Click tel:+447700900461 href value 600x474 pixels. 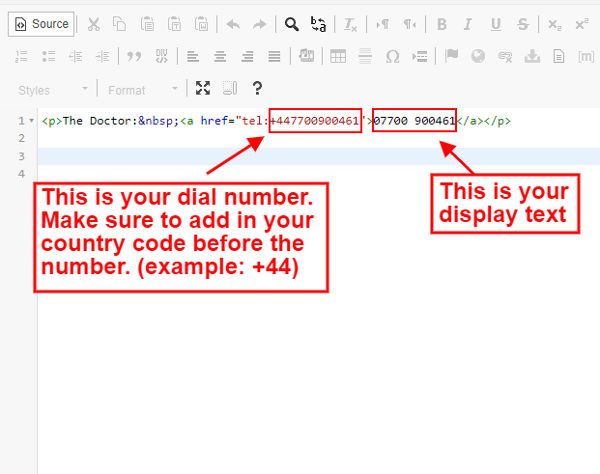pos(300,121)
